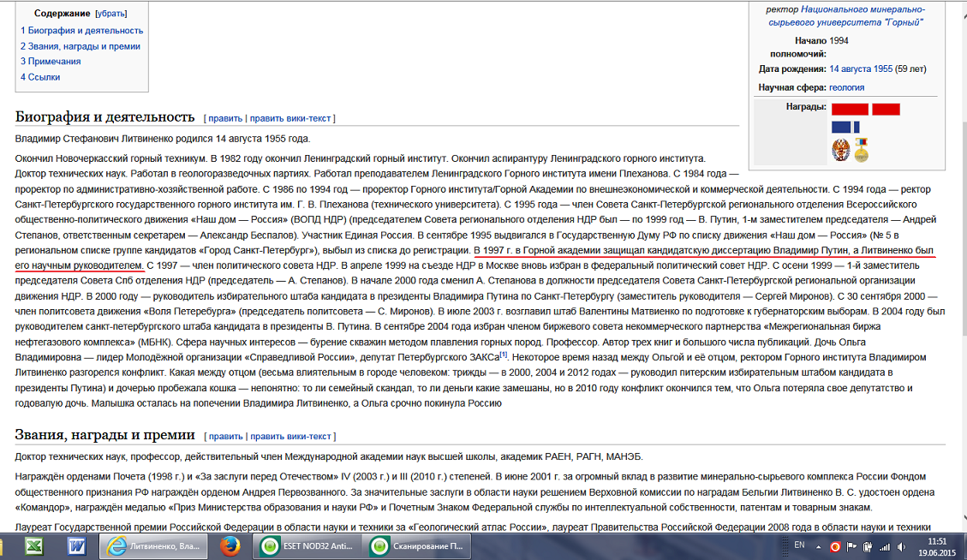Screen dimensions: 967x560
Task: Click править next to Звания, награды и премии
Action: (x=226, y=437)
